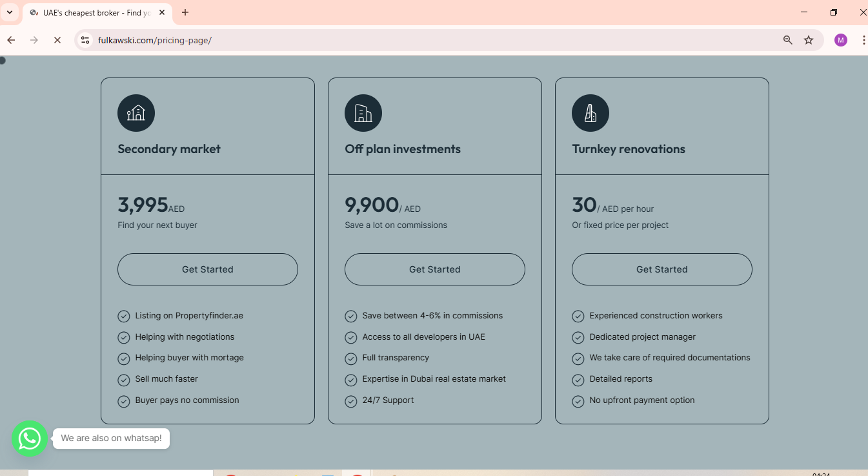The width and height of the screenshot is (868, 476).
Task: View site information icon in address bar
Action: (x=85, y=40)
